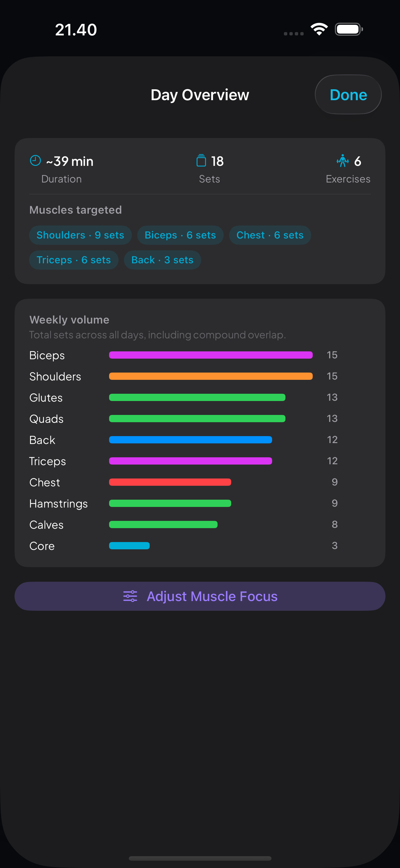Click the lifter figure icon beside Exercises count
The width and height of the screenshot is (400, 868).
point(342,161)
